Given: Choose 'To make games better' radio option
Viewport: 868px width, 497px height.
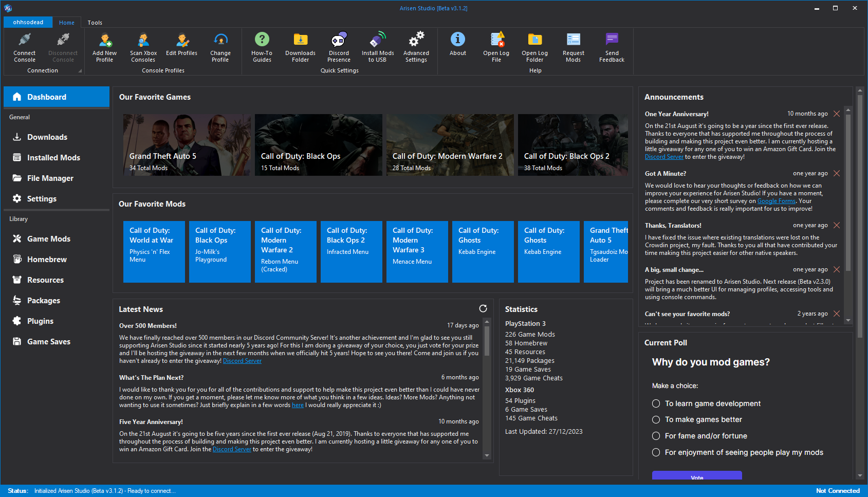Looking at the screenshot, I should [656, 420].
